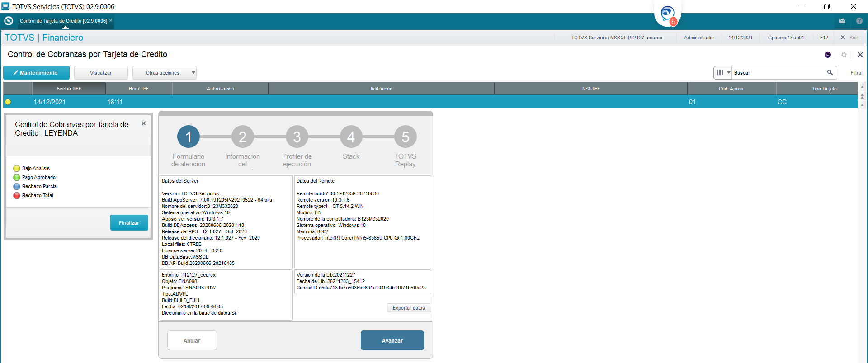
Task: Open the help question mark icon
Action: [859, 21]
